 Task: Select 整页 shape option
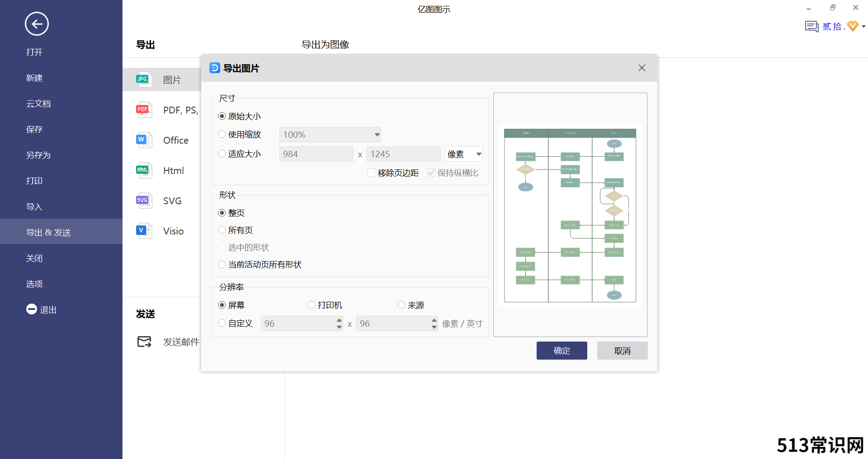pos(222,213)
